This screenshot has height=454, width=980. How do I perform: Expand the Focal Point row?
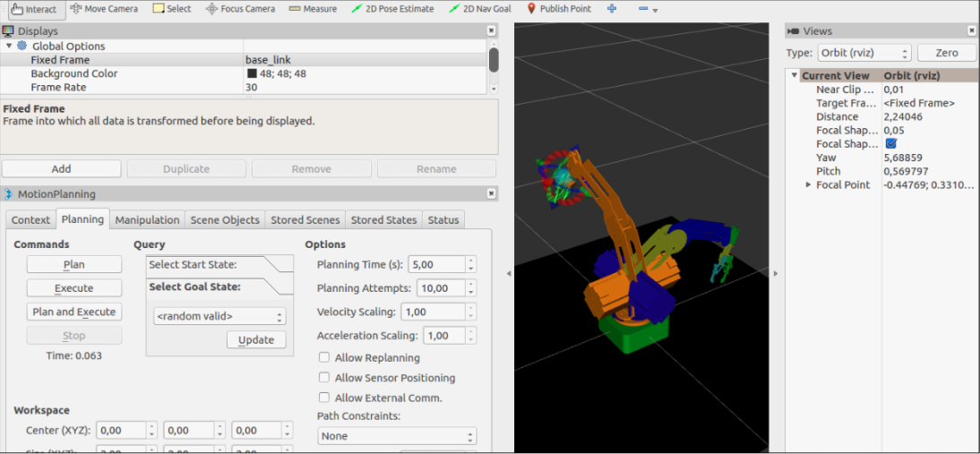809,184
